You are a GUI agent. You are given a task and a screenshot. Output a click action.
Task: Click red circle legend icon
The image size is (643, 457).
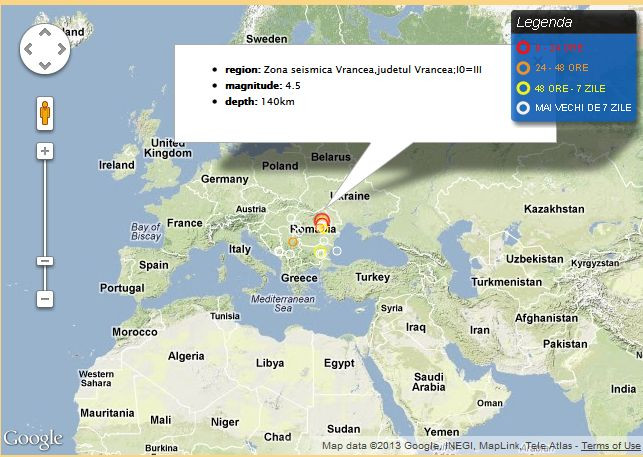pos(523,47)
